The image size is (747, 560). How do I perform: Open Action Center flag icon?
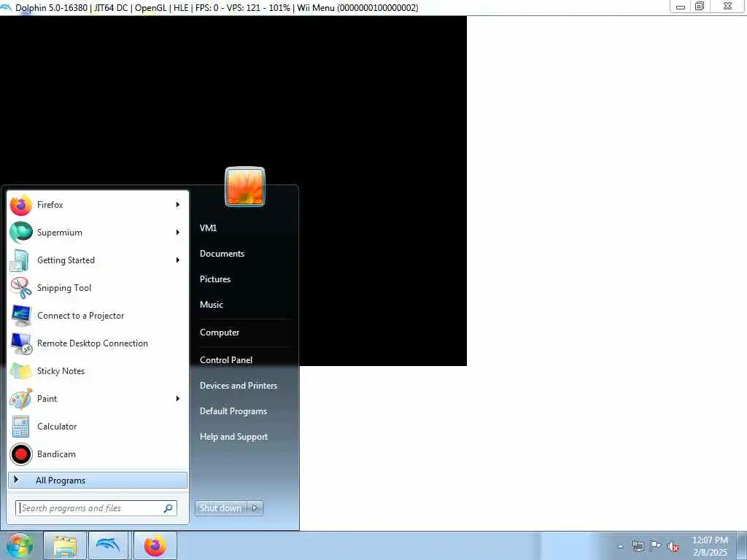tap(656, 545)
